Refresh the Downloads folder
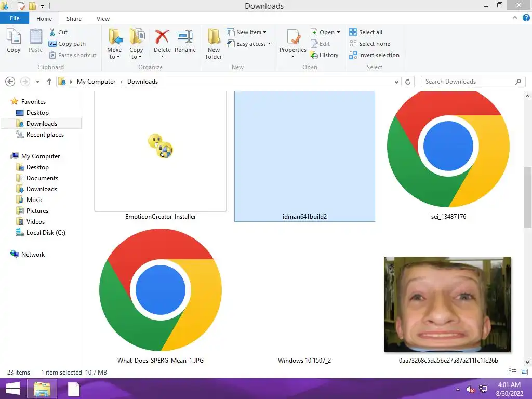Image resolution: width=532 pixels, height=399 pixels. [408, 82]
